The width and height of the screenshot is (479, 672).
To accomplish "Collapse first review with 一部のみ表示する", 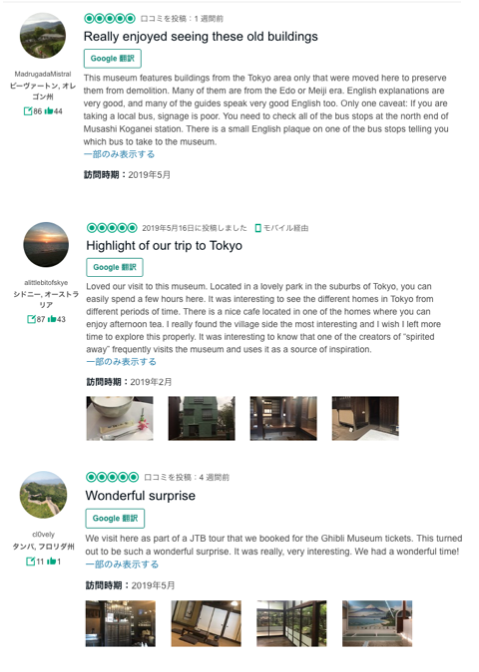I will pos(119,154).
